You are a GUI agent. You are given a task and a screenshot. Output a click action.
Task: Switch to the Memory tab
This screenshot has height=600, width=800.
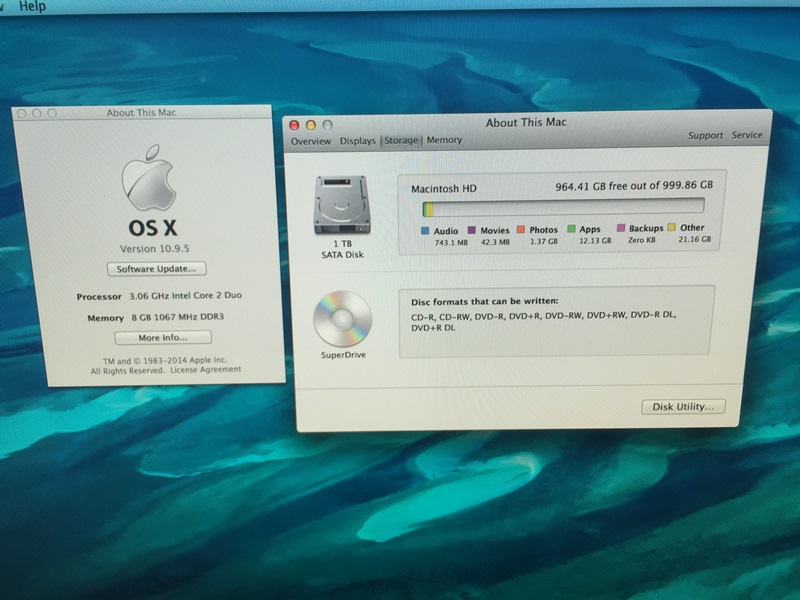(444, 141)
